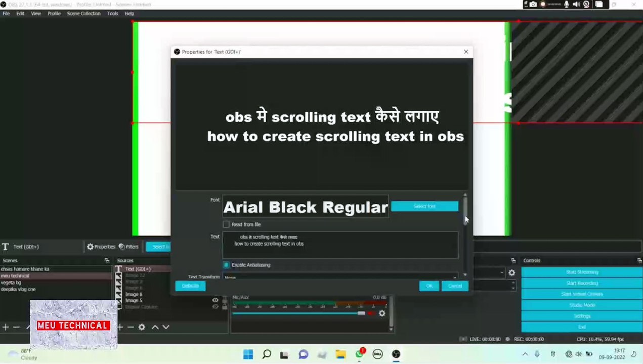
Task: Click Start Streaming
Action: tap(582, 272)
